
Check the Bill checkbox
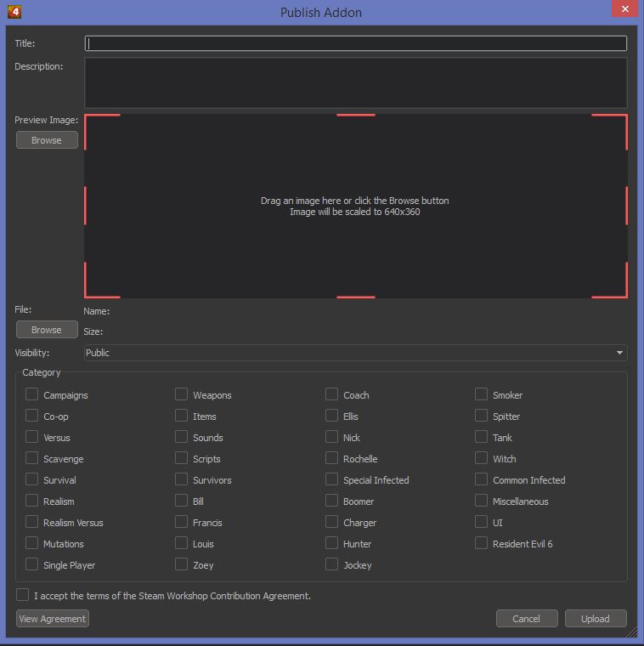click(x=181, y=501)
